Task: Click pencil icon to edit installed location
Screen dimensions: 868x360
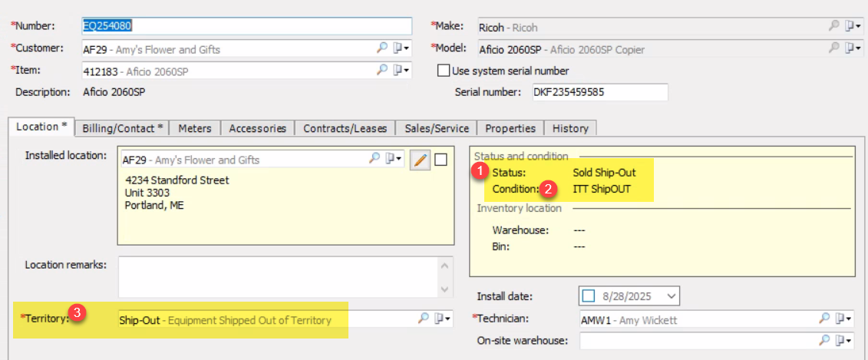Action: point(420,160)
